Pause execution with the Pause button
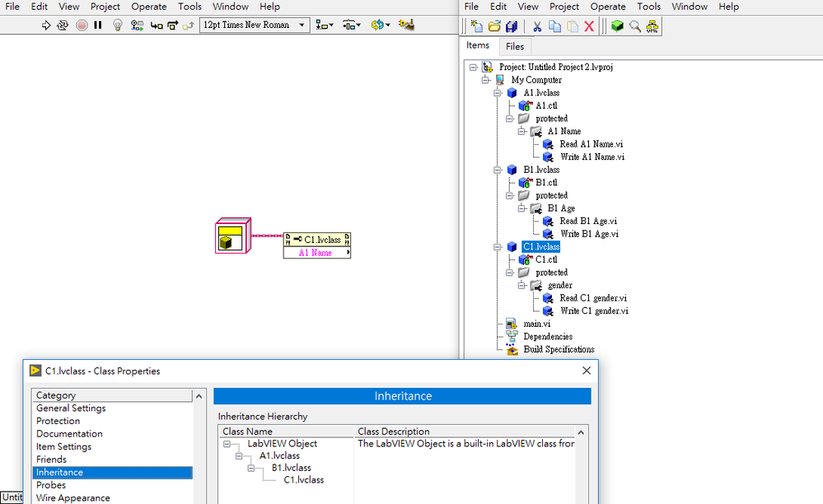This screenshot has height=504, width=823. click(x=98, y=26)
